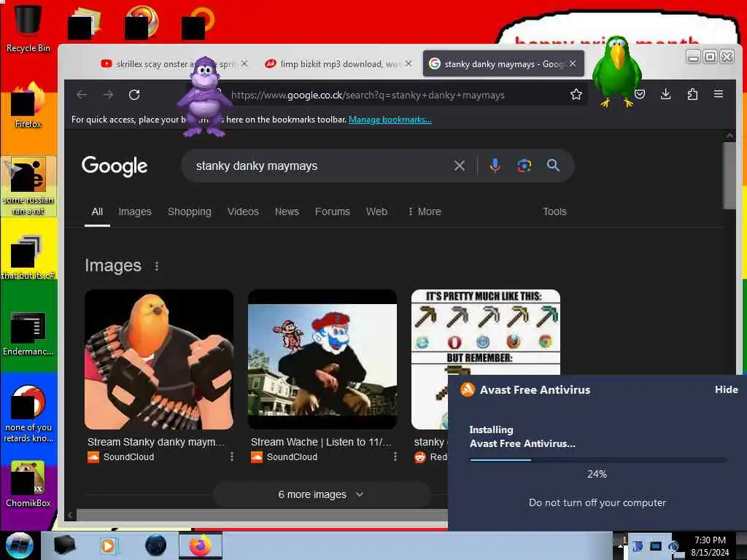Open options for Stream Stanky danky result
The width and height of the screenshot is (747, 560).
click(231, 456)
